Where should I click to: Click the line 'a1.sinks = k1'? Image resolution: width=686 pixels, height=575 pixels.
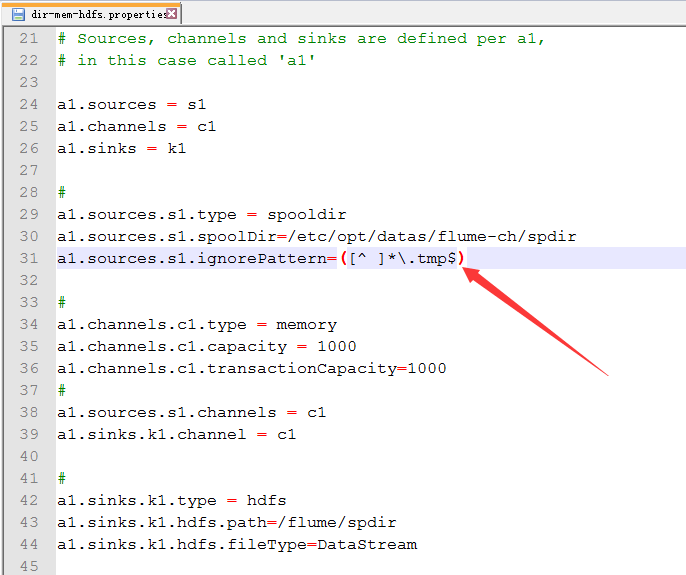point(122,148)
